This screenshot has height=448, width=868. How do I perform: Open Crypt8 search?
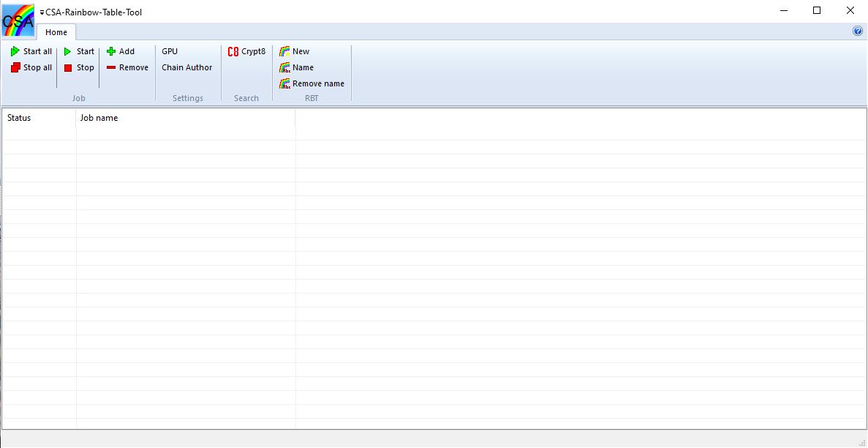click(247, 51)
